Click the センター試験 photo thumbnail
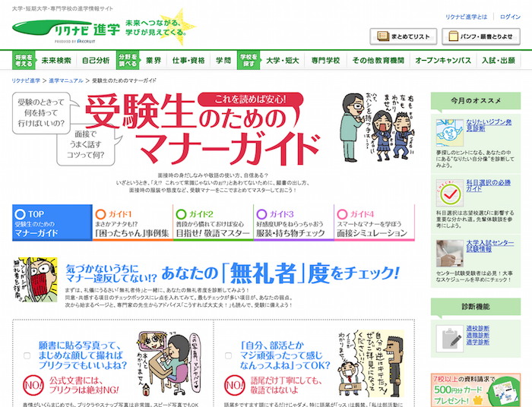This screenshot has width=532, height=407. (x=450, y=253)
